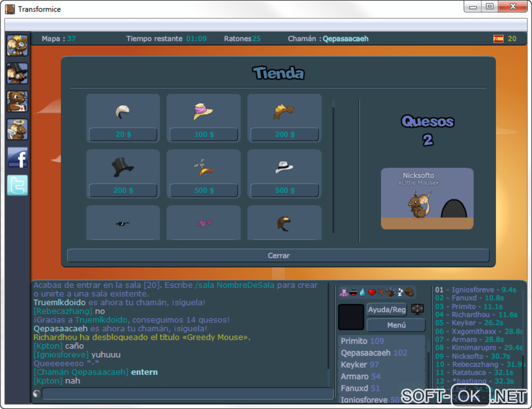This screenshot has width=532, height=409.
Task: Select the brown helmet item
Action: pyautogui.click(x=284, y=224)
